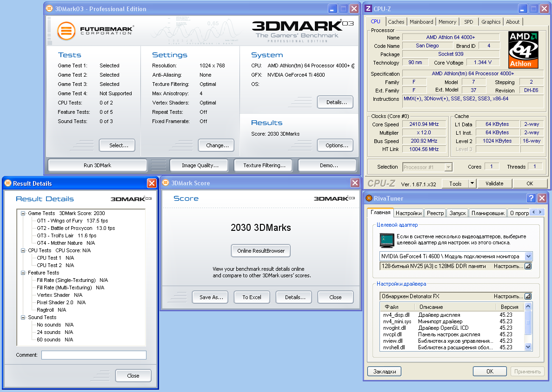Click OK in the CPU-Z window
This screenshot has height=392, width=552.
[x=530, y=183]
